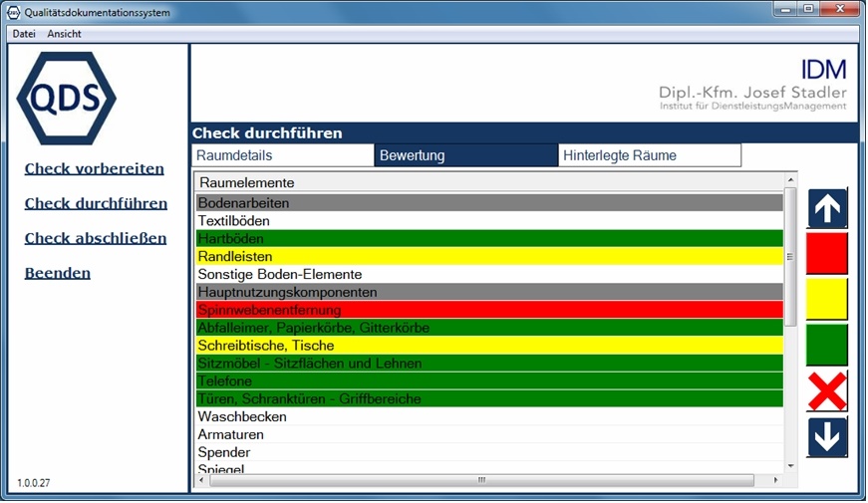
Task: Click the blue up arrow button
Action: [x=827, y=208]
